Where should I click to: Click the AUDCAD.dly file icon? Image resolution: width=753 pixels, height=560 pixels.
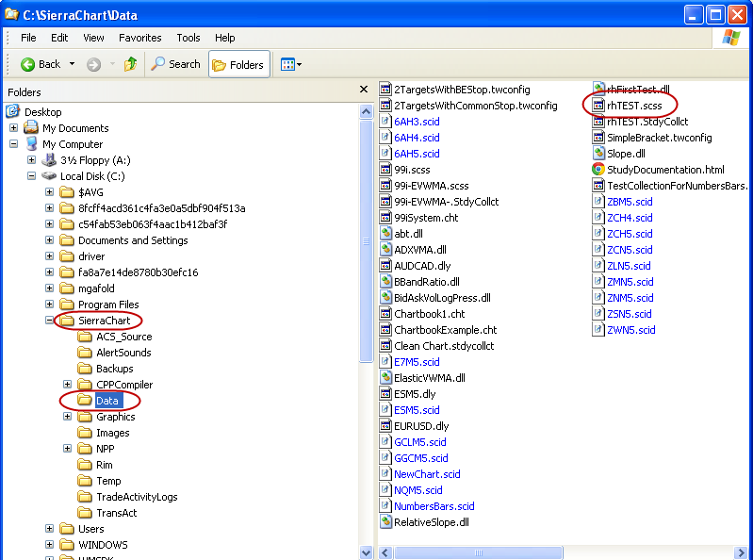coord(385,266)
